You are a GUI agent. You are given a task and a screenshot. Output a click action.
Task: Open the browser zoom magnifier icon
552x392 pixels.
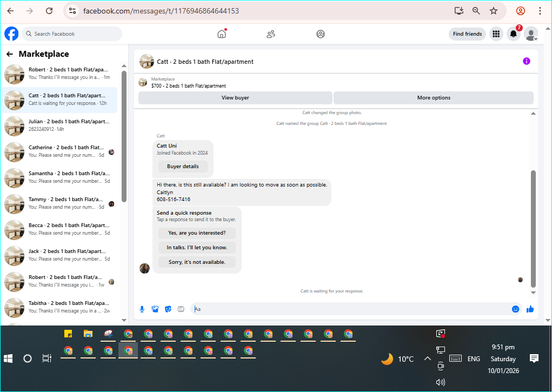tap(476, 11)
